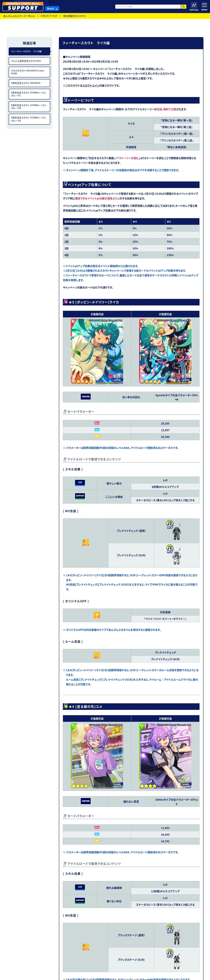Open the スカウトコイン link in the intro

pos(91,86)
